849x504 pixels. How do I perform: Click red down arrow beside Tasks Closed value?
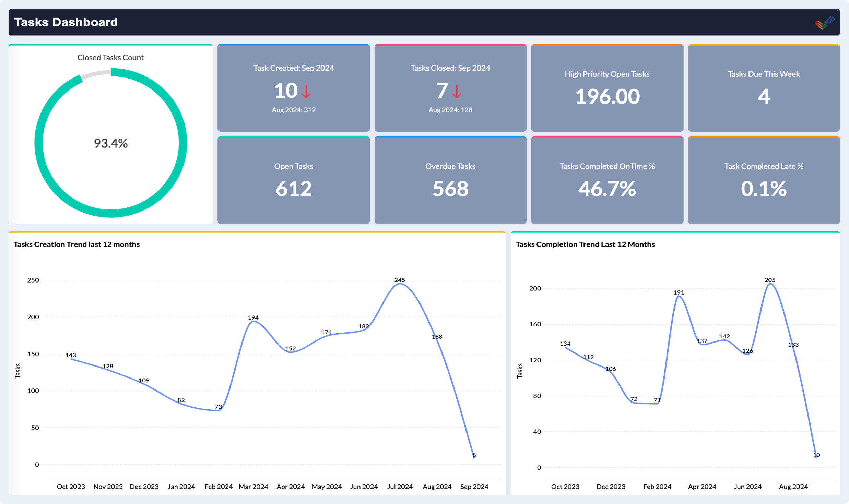457,91
